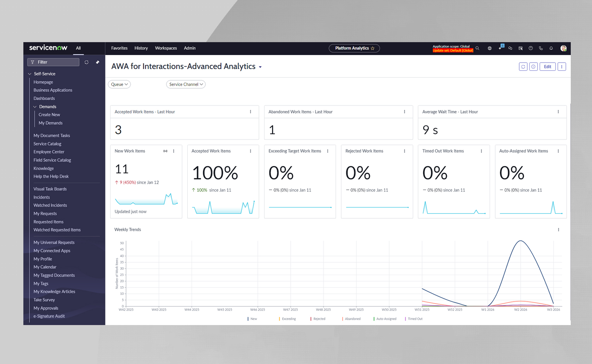Open the global search magnifier icon
The image size is (592, 364).
pyautogui.click(x=477, y=48)
